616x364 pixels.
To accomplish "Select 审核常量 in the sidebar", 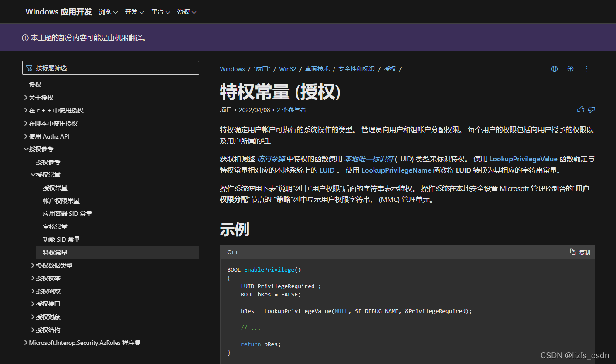I will point(55,227).
